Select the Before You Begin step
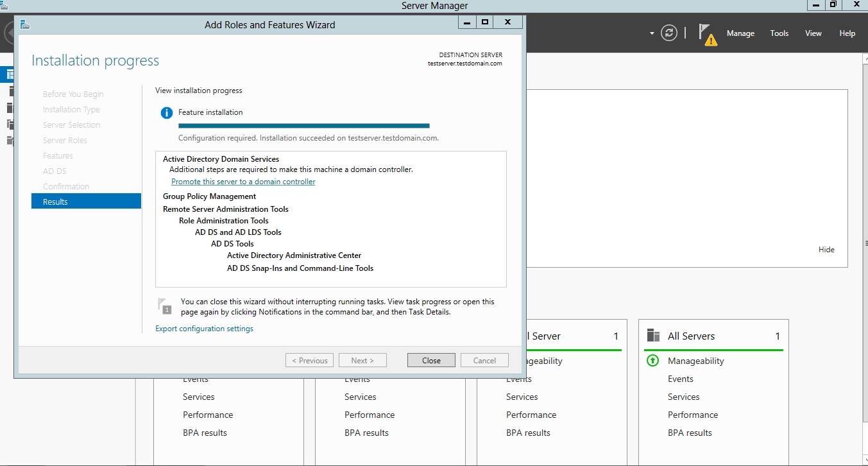The image size is (868, 466). coord(73,94)
